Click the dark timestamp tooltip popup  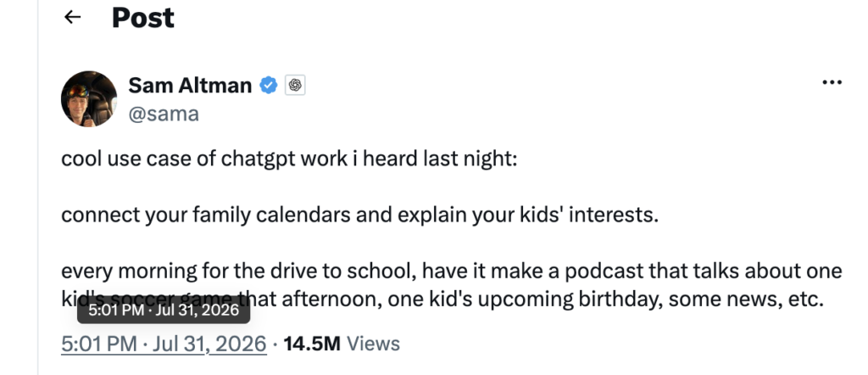coord(164,310)
